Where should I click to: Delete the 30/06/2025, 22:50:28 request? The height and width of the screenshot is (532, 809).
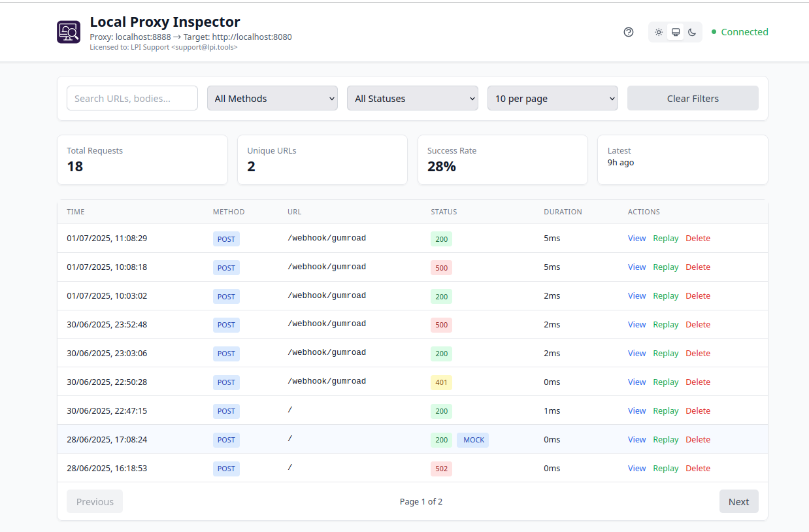[x=698, y=382]
